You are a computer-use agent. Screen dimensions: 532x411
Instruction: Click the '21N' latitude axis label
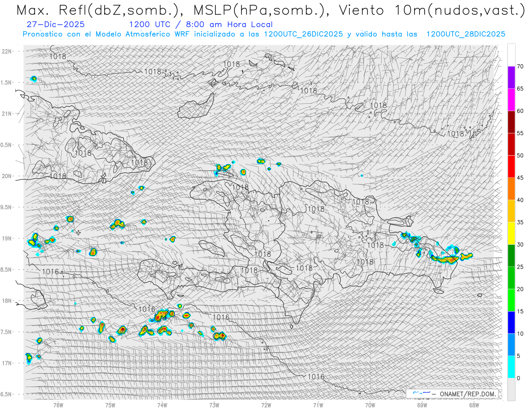(7, 114)
